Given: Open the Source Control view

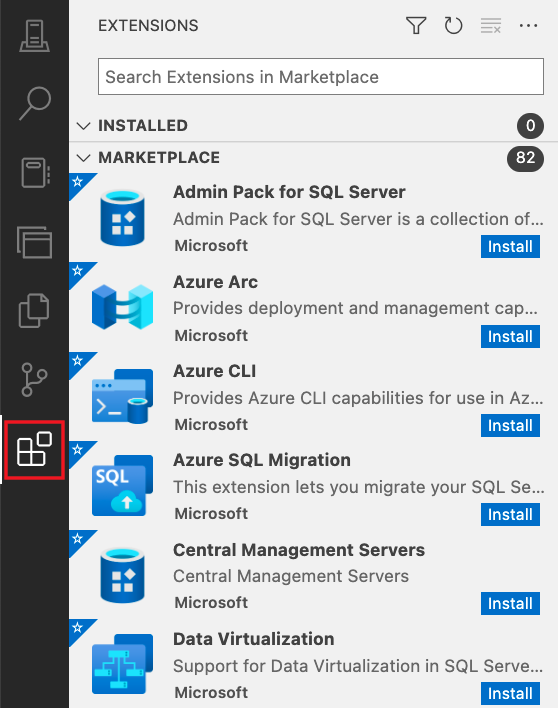Looking at the screenshot, I should 34,379.
